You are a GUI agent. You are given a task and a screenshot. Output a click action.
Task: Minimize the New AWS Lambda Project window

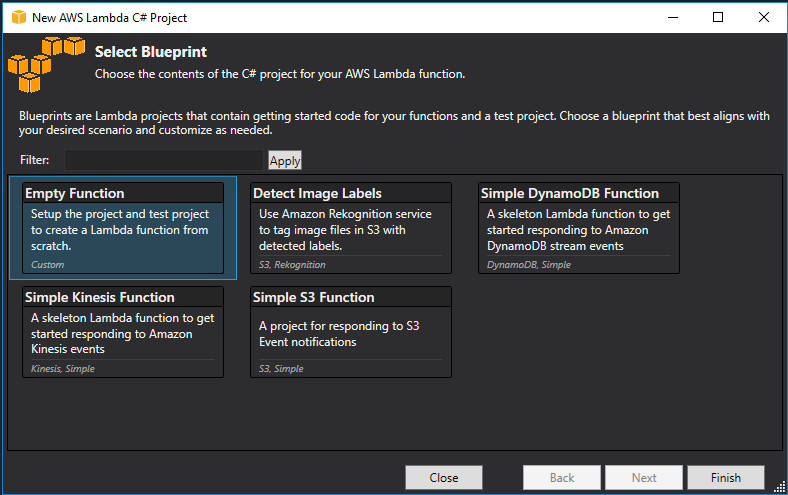tap(671, 17)
